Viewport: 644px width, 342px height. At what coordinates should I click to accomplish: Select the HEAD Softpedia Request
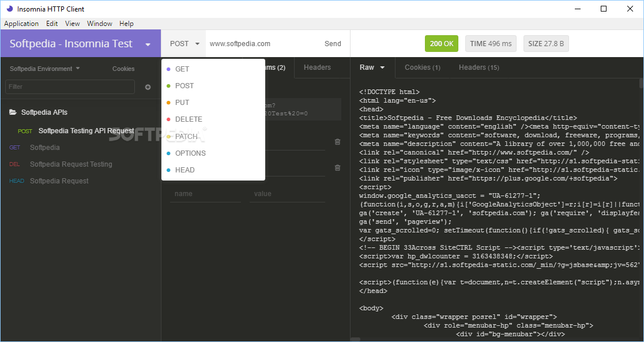coord(81,181)
